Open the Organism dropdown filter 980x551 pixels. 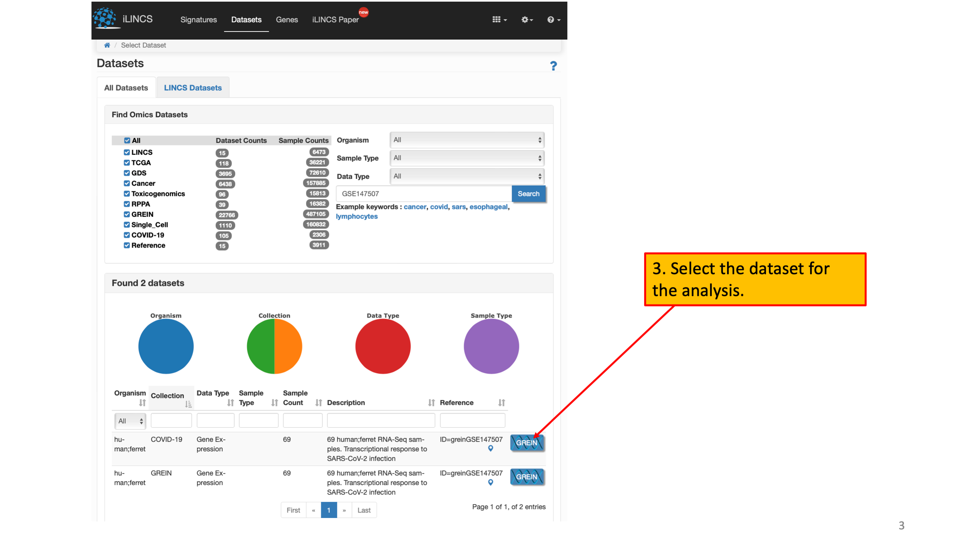[467, 140]
